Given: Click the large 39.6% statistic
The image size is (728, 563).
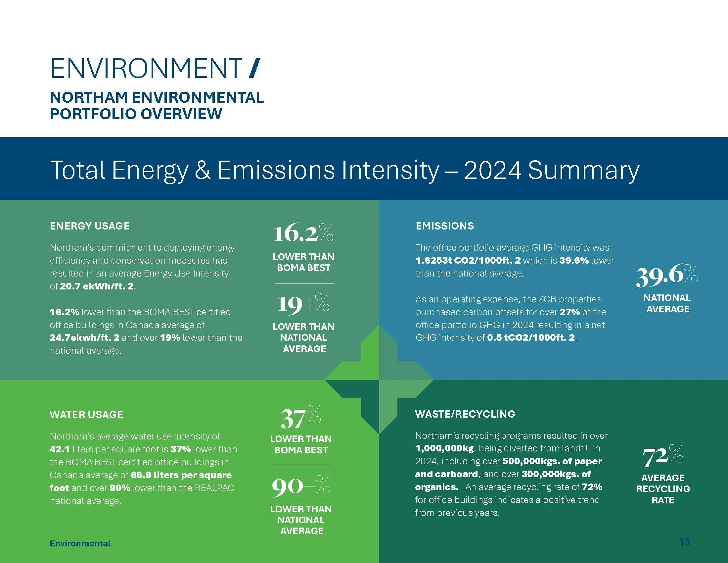Looking at the screenshot, I should pos(667,276).
